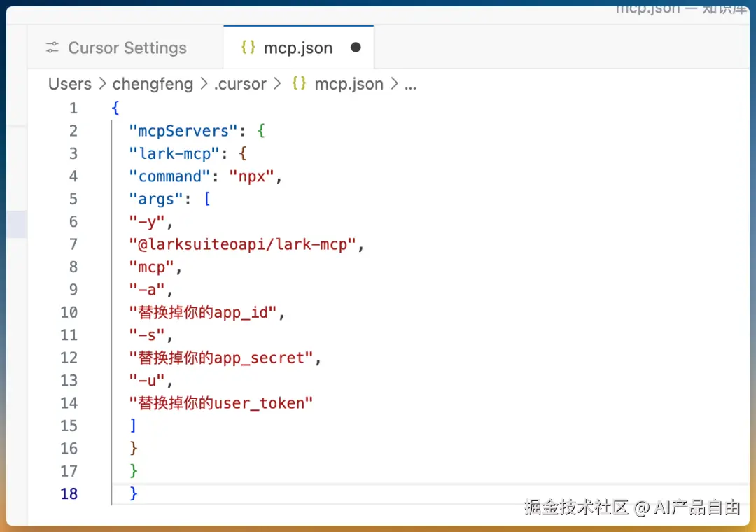Switch to the Cursor Settings tab
The height and width of the screenshot is (532, 756).
tap(125, 48)
